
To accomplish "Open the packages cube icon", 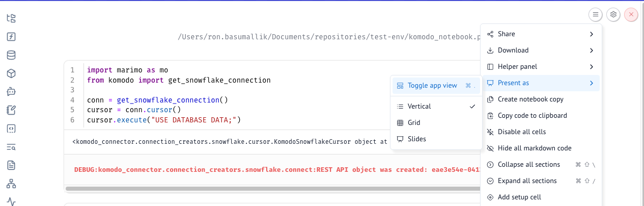I will coord(11,73).
